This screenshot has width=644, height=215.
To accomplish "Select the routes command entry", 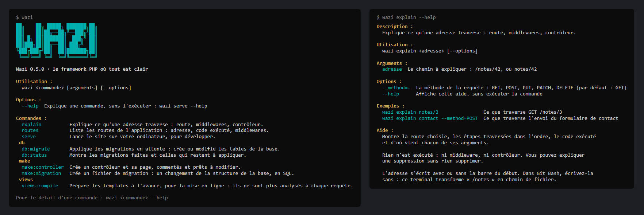I will 30,130.
